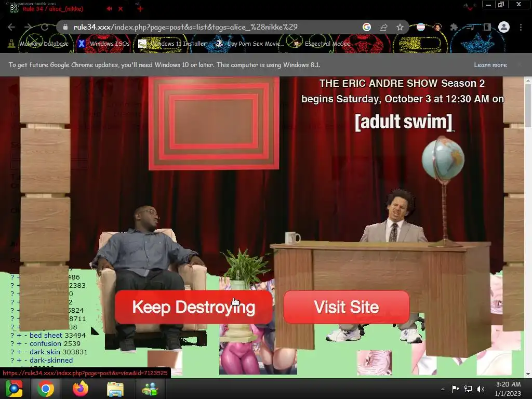Open the media controls music-note icon
532x399 pixels.
click(471, 27)
